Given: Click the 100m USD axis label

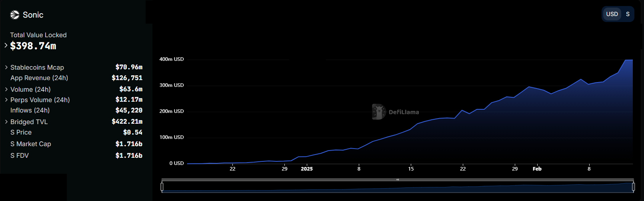Looking at the screenshot, I should (172, 137).
